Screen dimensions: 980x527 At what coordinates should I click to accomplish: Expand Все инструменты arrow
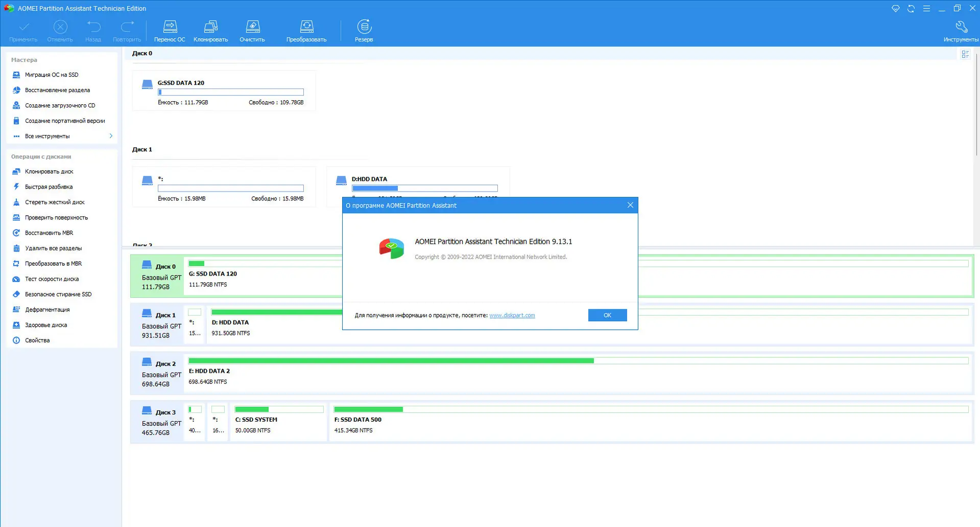click(x=111, y=136)
